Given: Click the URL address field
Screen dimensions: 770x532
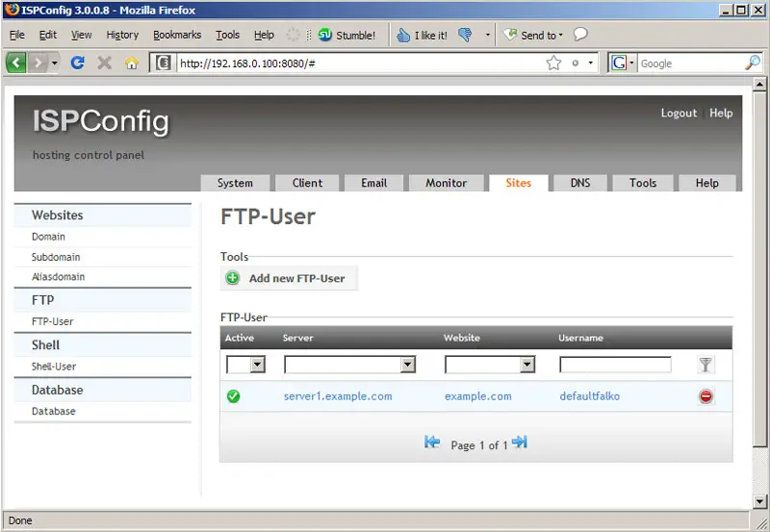Looking at the screenshot, I should tap(361, 63).
